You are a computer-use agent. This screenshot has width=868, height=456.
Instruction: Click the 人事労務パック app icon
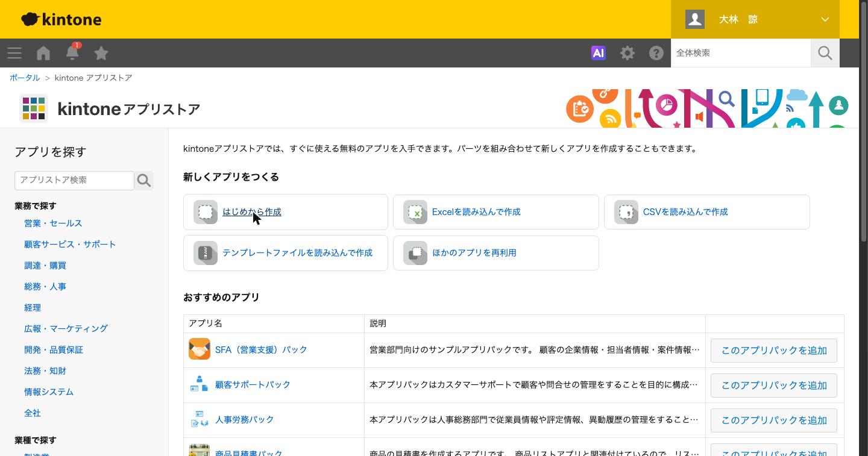200,419
